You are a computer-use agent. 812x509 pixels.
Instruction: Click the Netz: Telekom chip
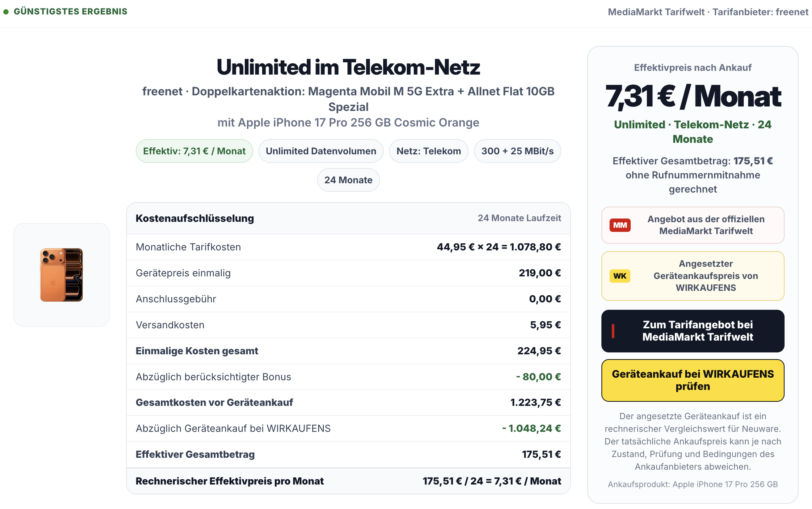(x=429, y=151)
